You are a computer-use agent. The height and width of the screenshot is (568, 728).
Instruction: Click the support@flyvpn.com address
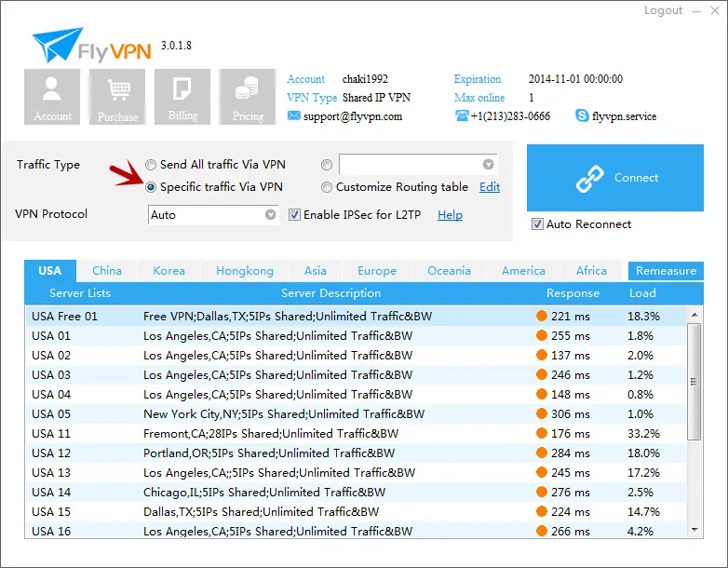pyautogui.click(x=353, y=116)
